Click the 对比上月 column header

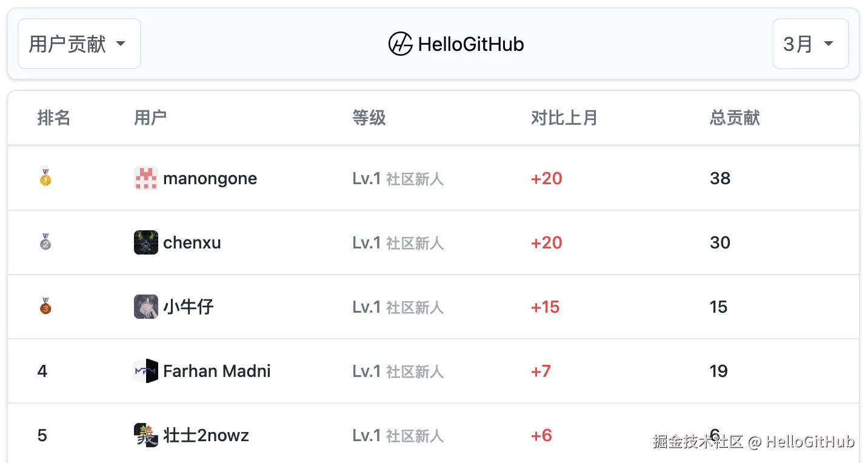[564, 118]
